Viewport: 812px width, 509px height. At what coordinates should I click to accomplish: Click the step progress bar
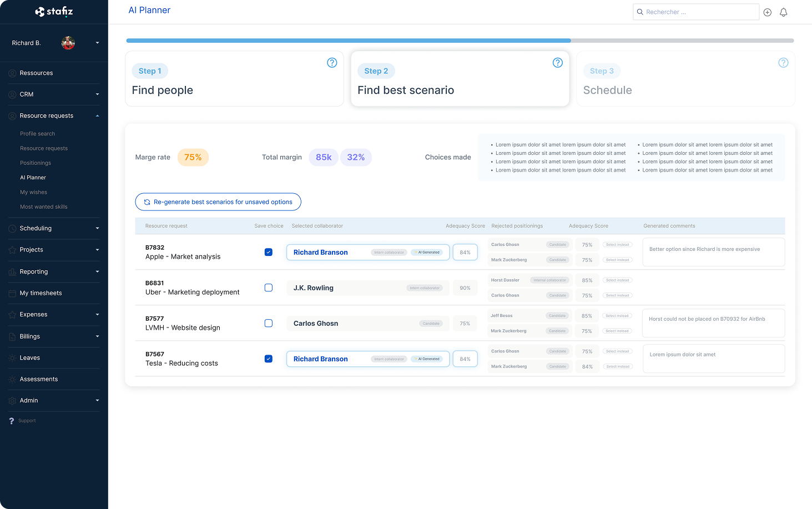(x=460, y=41)
